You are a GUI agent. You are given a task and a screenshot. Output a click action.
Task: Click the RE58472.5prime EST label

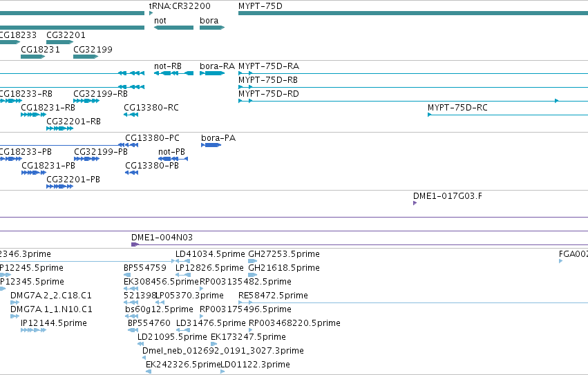point(273,296)
